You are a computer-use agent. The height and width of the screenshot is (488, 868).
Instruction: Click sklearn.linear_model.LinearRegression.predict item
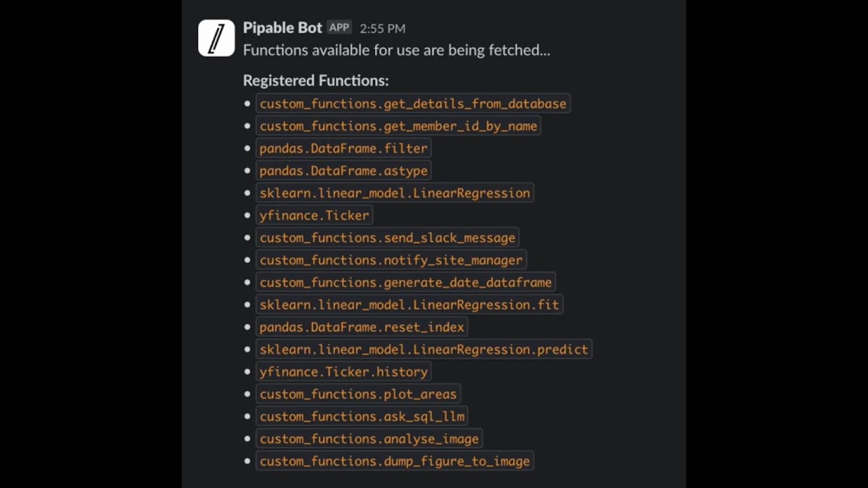tap(424, 350)
